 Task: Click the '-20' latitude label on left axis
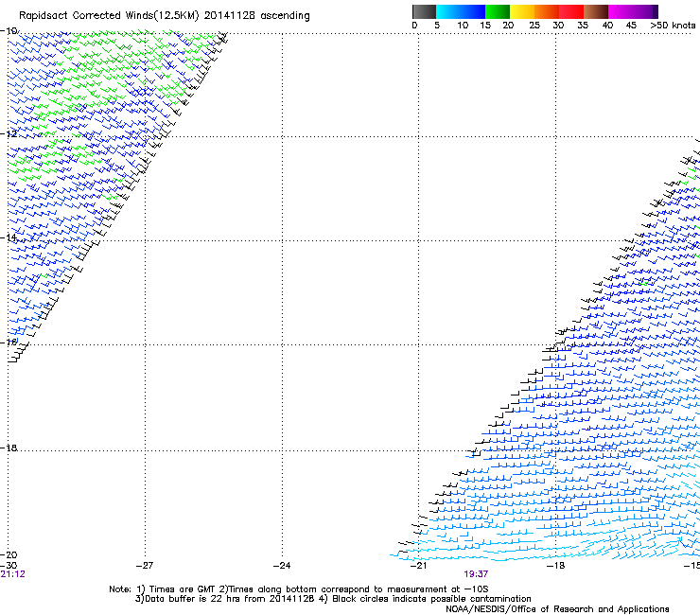(x=9, y=555)
